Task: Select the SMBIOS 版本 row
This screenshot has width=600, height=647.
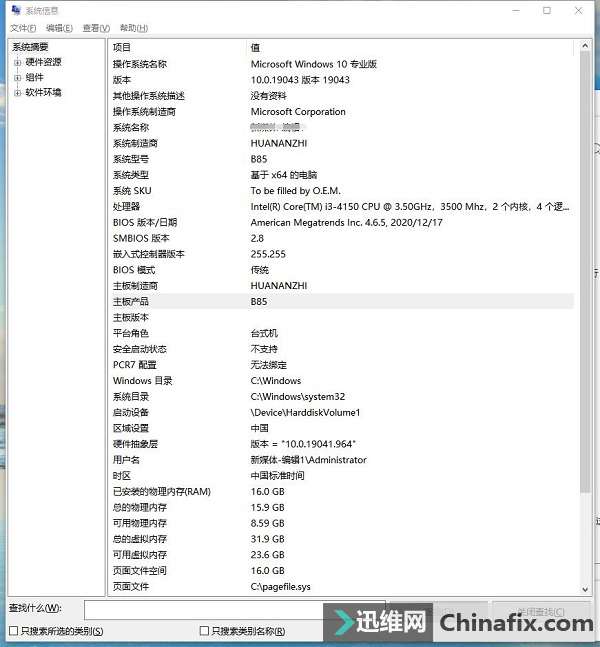Action: point(341,238)
